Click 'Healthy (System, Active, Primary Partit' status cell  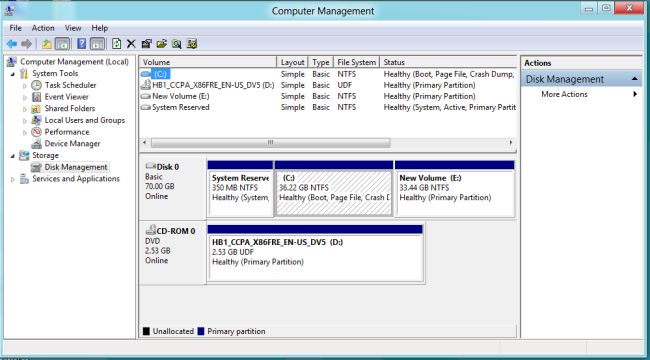[x=449, y=107]
